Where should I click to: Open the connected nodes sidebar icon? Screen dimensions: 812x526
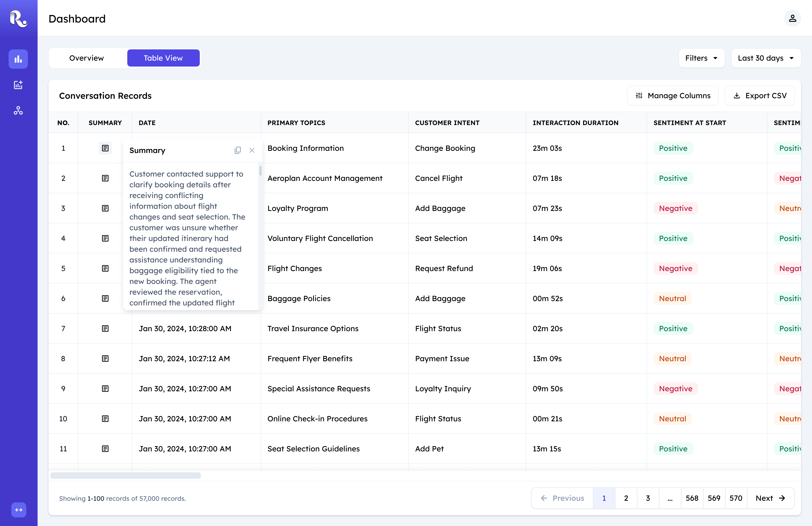click(18, 110)
